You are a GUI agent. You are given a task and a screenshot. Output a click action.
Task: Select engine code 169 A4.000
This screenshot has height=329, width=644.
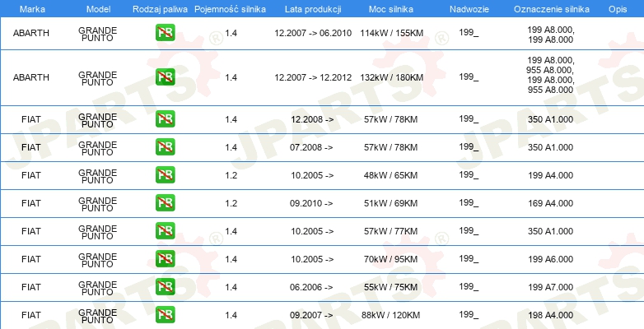coord(550,203)
